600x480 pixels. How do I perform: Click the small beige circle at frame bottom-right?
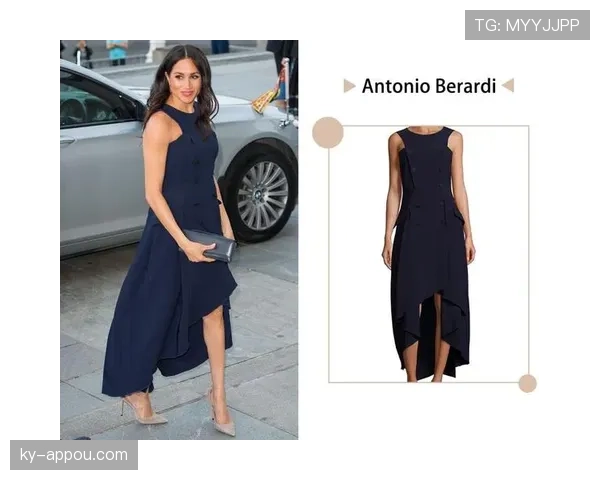527,383
